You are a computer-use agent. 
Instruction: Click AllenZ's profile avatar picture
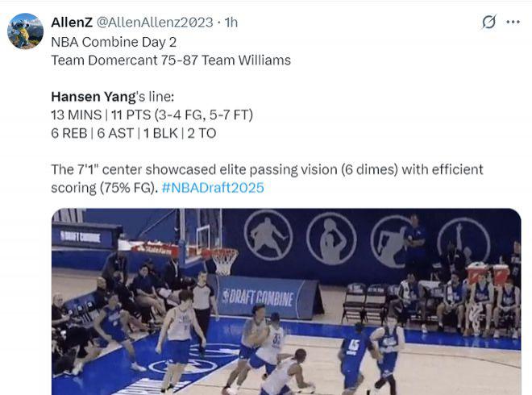25,31
